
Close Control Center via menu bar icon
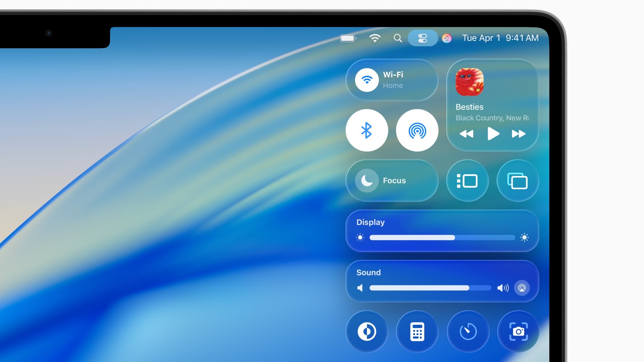pyautogui.click(x=423, y=38)
